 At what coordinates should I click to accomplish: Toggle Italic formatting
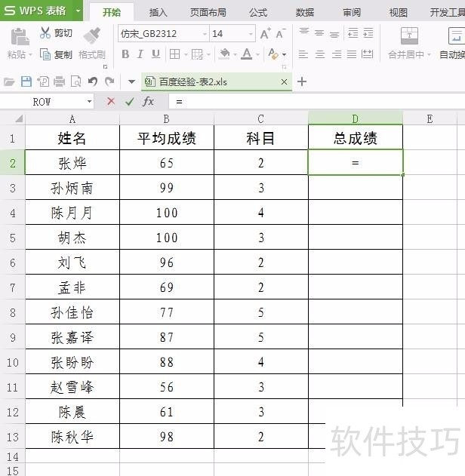pyautogui.click(x=140, y=54)
